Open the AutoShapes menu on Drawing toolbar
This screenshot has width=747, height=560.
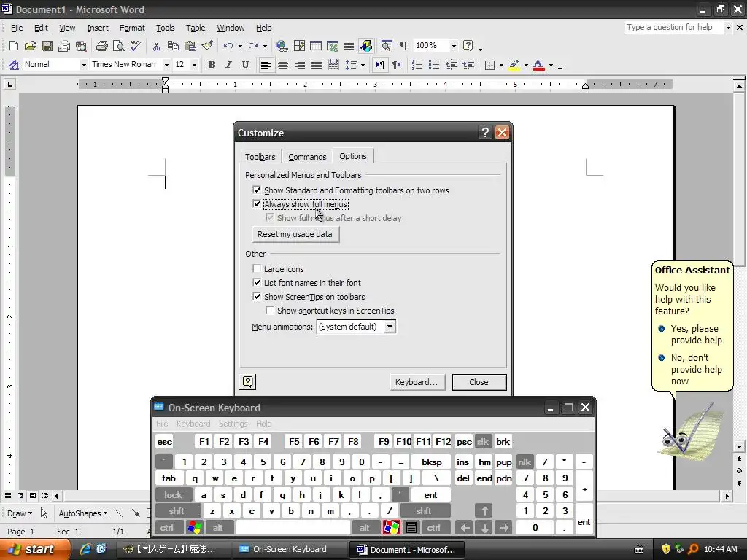[82, 513]
